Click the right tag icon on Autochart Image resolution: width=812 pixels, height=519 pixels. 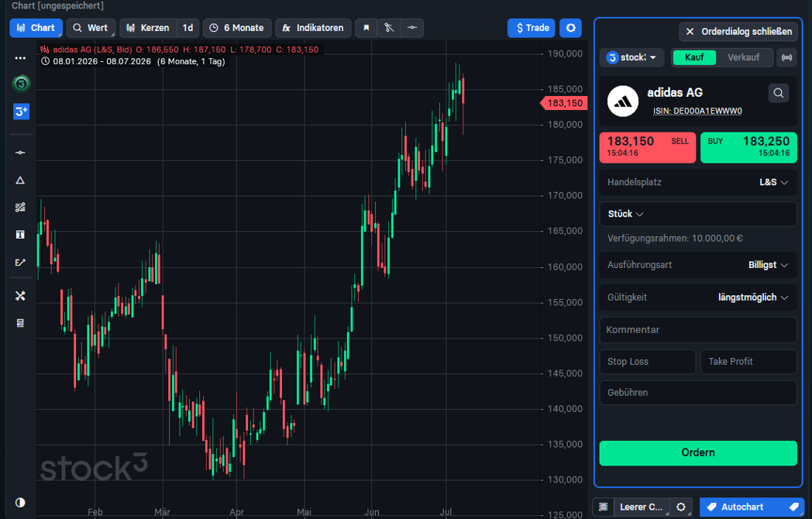793,507
